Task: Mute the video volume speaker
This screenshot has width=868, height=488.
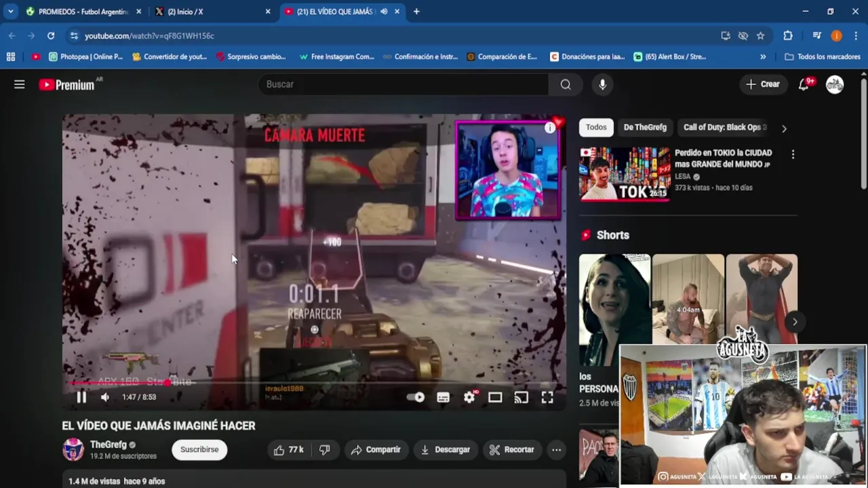Action: (x=105, y=397)
